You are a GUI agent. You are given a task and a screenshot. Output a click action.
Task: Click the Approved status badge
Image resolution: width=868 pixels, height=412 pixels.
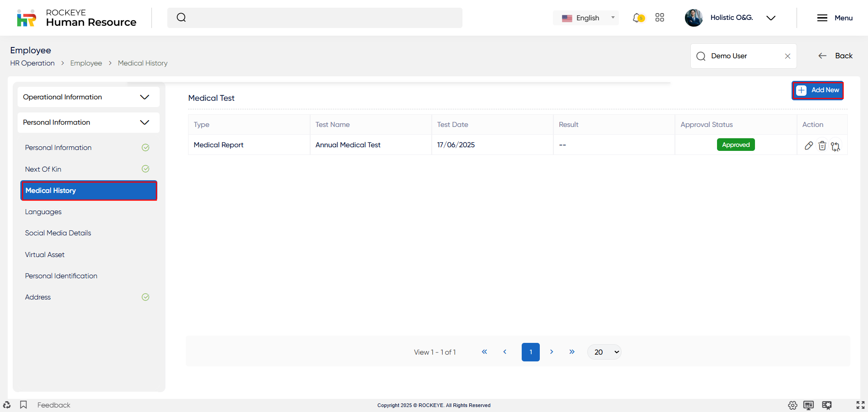point(736,145)
